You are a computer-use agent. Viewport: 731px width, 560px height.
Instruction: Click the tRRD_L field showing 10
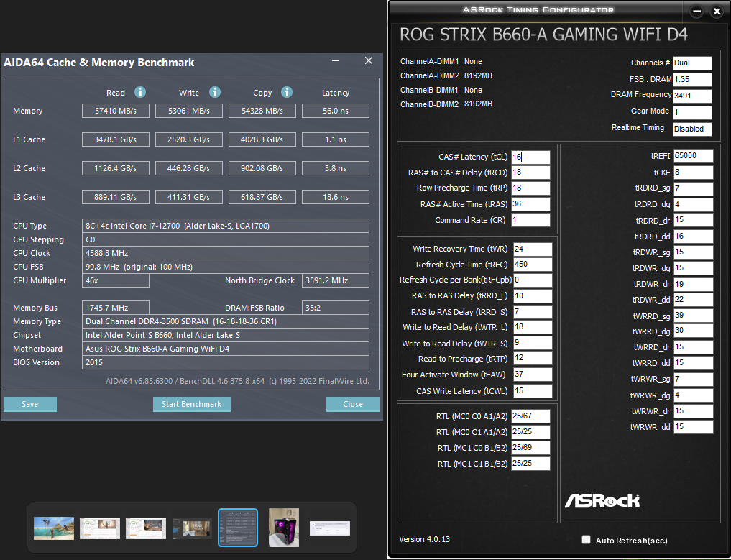click(x=533, y=296)
